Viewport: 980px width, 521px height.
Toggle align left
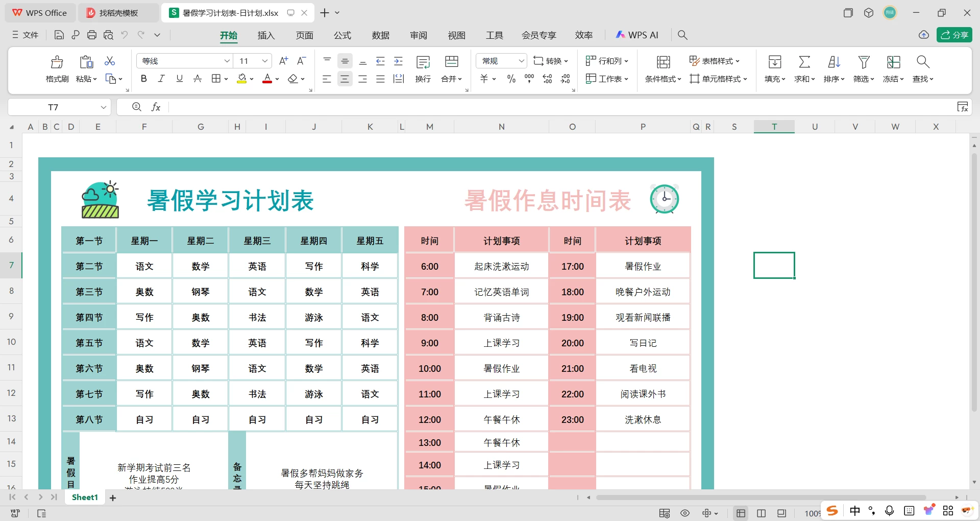point(327,79)
